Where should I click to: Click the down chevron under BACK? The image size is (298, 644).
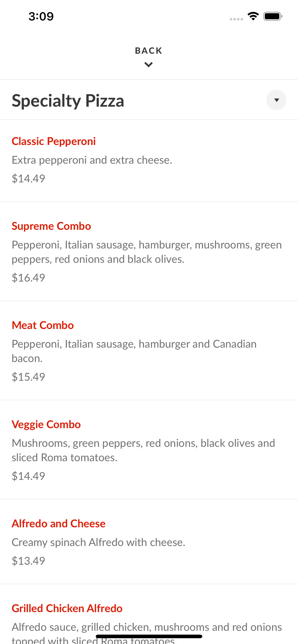(149, 65)
